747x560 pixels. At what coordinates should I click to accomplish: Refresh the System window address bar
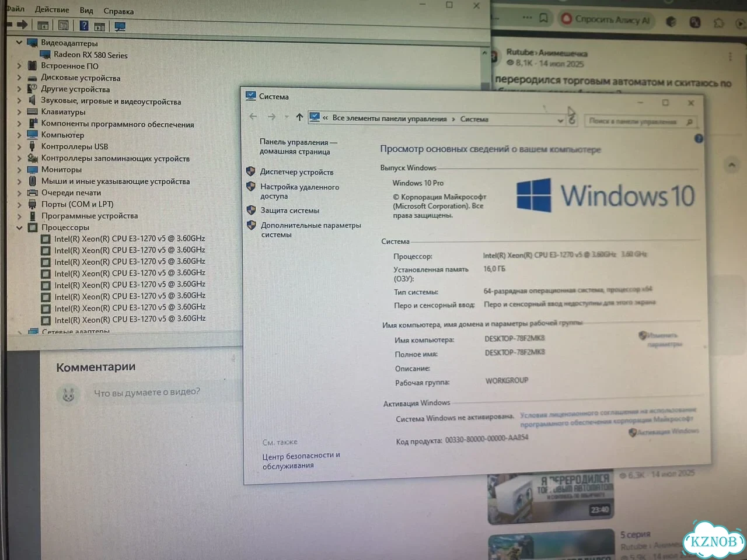click(x=572, y=120)
